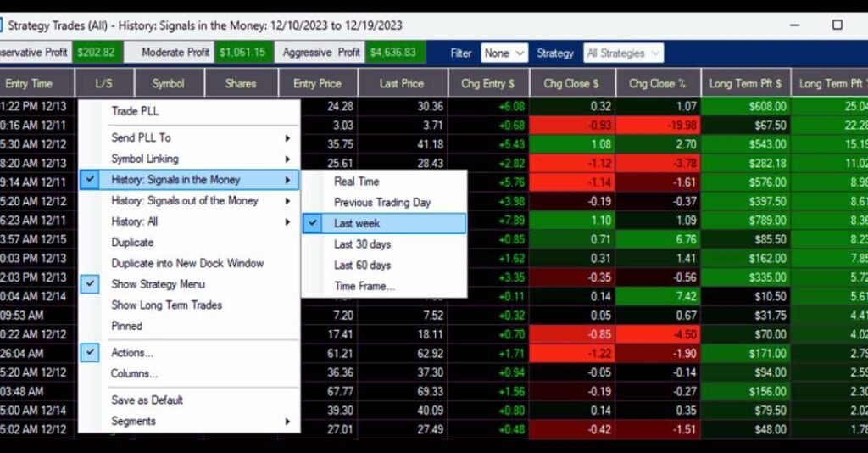Sort by the Chg Close % column header
This screenshot has width=868, height=453.
click(657, 83)
